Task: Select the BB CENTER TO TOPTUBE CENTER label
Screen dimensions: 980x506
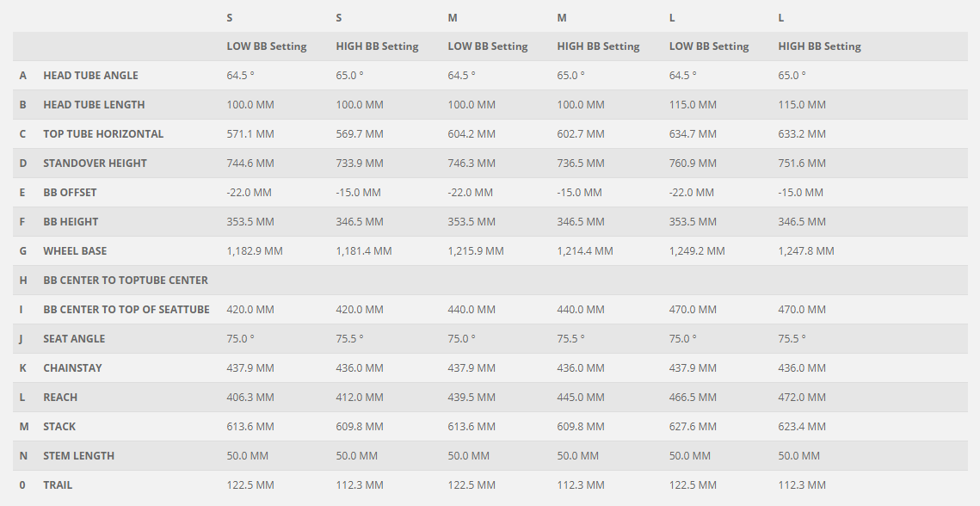Action: 126,281
